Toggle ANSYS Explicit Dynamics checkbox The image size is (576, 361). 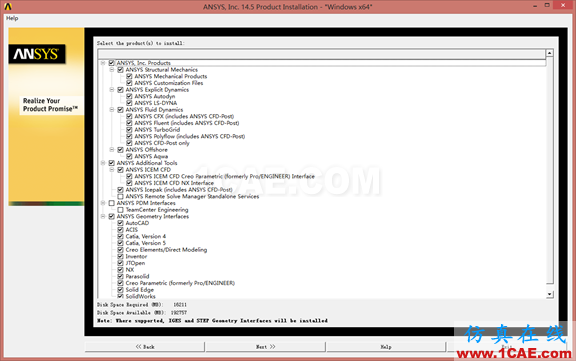(x=120, y=90)
